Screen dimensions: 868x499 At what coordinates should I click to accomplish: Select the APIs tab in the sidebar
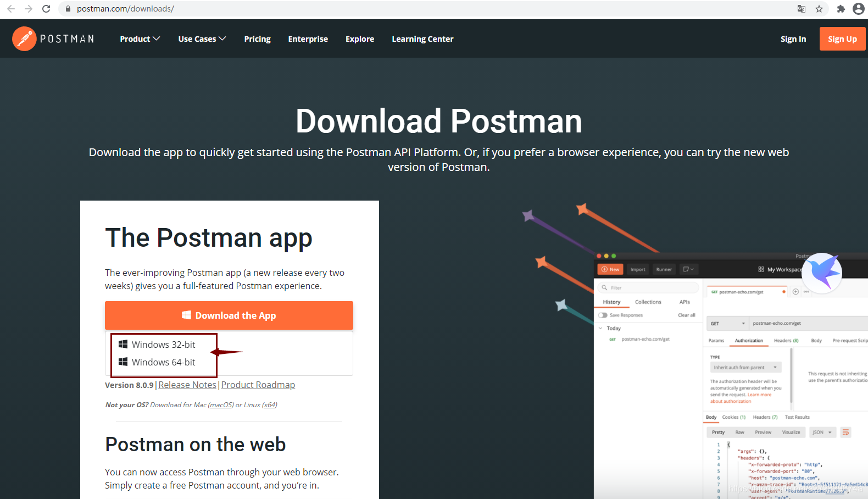(x=685, y=302)
